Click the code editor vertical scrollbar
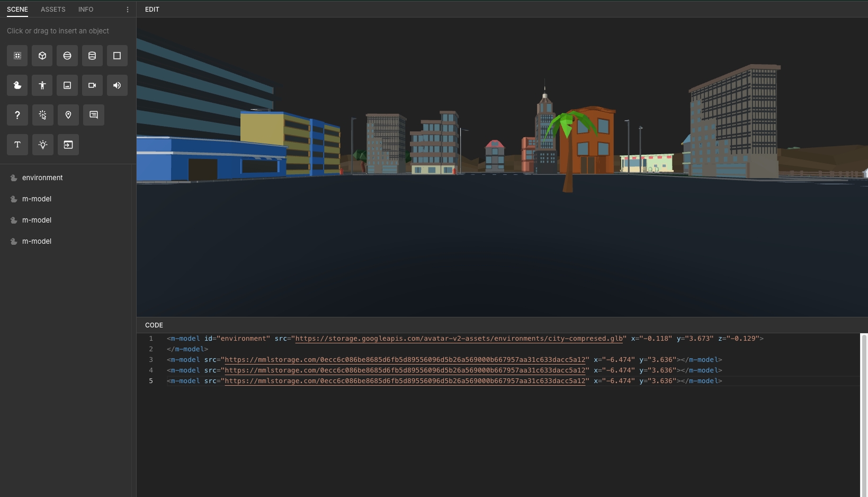Image resolution: width=868 pixels, height=497 pixels. pyautogui.click(x=863, y=413)
